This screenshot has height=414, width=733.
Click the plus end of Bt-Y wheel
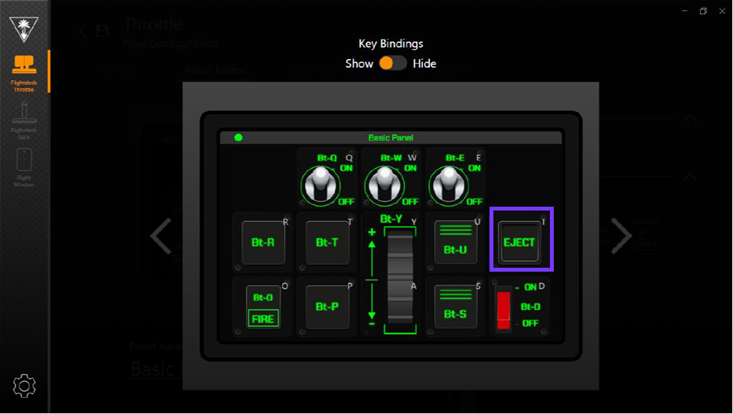coord(372,232)
